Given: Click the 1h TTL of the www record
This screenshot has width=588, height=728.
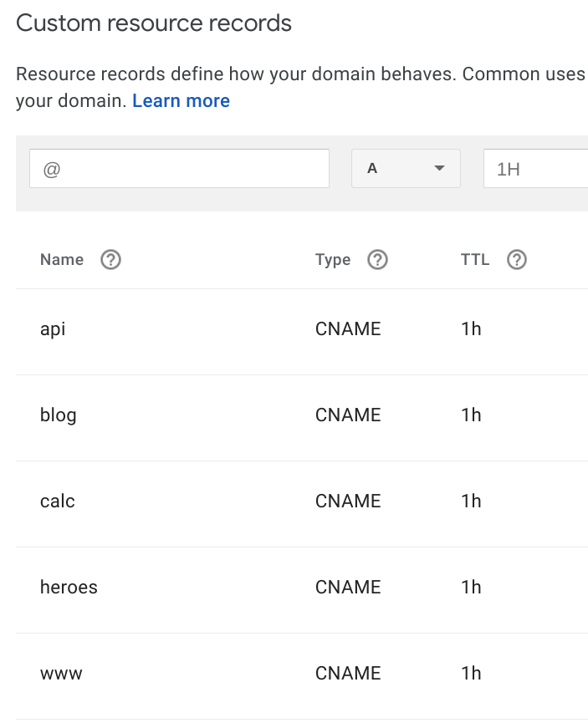Looking at the screenshot, I should [471, 673].
